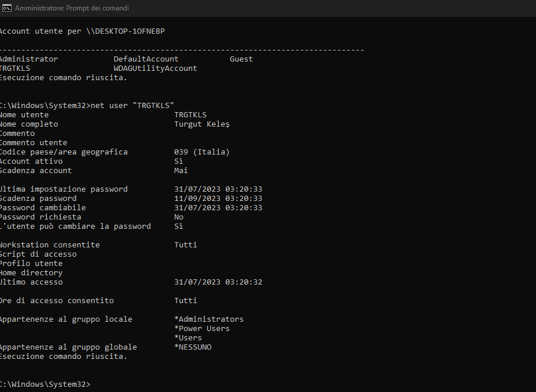Click the Administrator account name
Viewport: 536px width, 392px height.
(x=28, y=59)
